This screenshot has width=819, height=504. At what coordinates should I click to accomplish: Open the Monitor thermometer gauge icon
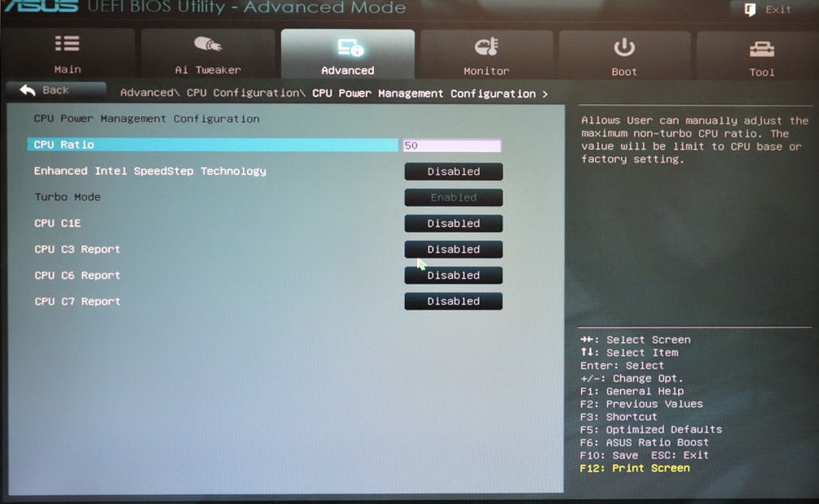487,46
